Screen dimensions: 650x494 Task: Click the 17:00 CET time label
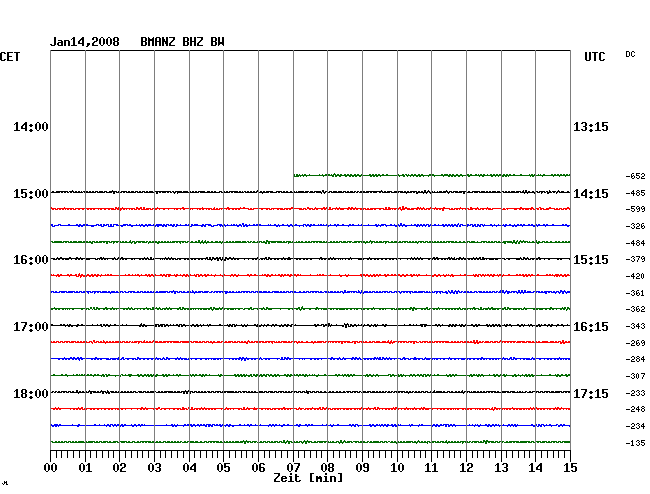[31, 327]
